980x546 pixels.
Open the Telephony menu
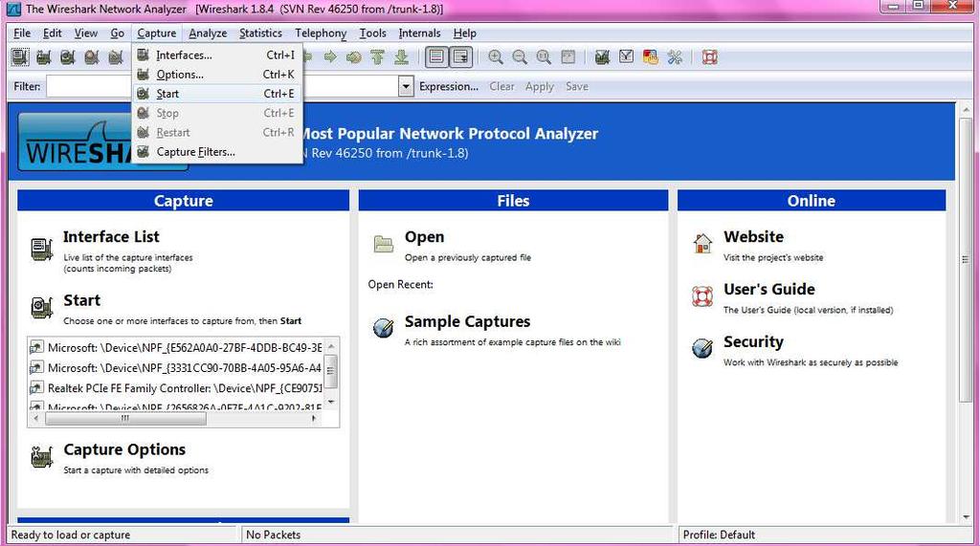[321, 33]
